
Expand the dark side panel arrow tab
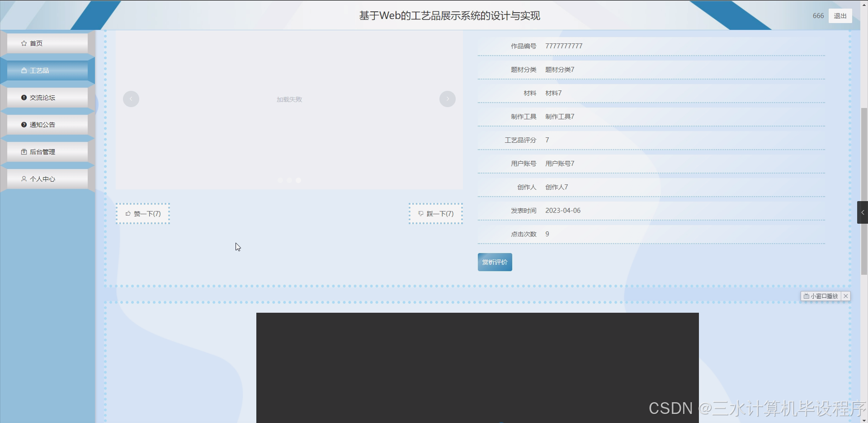(863, 212)
